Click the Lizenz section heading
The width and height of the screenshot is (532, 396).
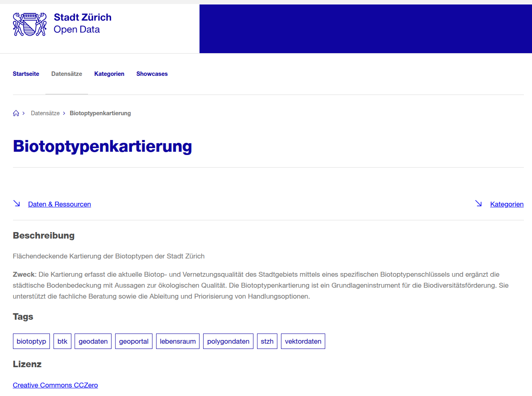click(27, 364)
